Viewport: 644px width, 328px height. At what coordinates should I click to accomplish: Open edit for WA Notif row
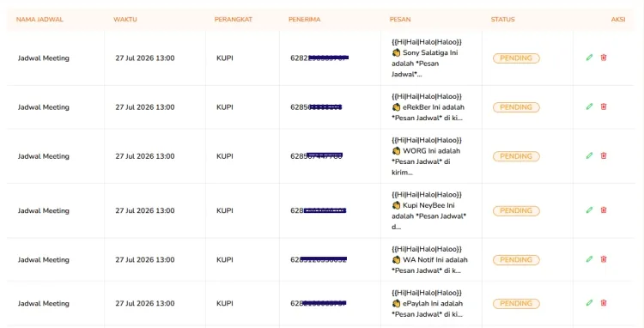589,259
